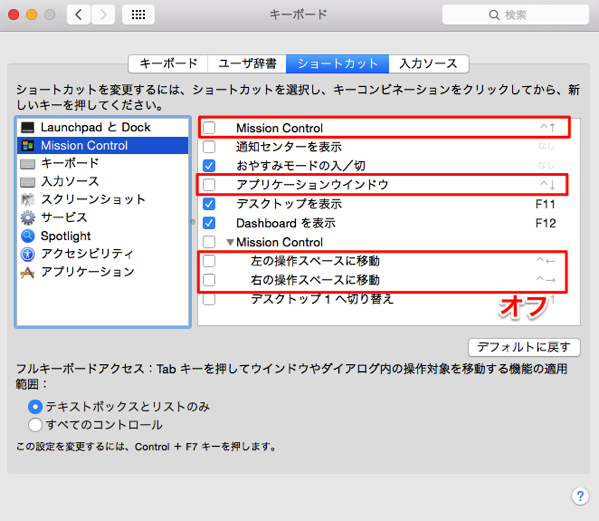Viewport: 599px width, 521px height.
Task: Select the キーボード row in the category list
Action: click(103, 163)
